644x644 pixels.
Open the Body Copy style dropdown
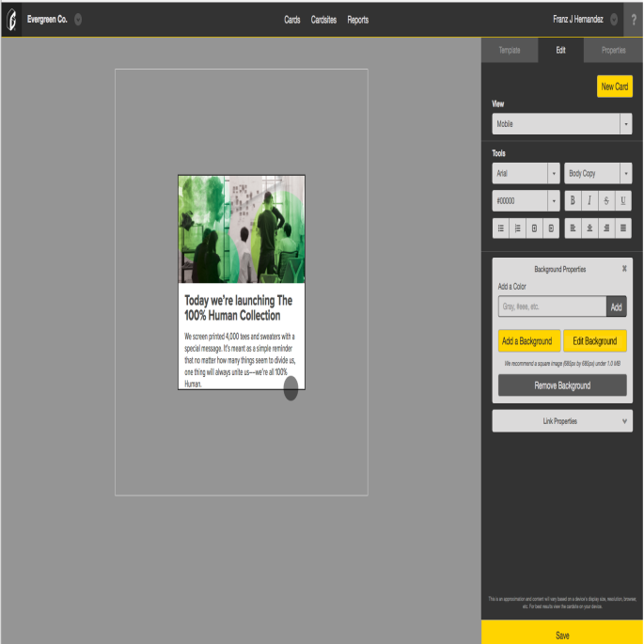597,174
